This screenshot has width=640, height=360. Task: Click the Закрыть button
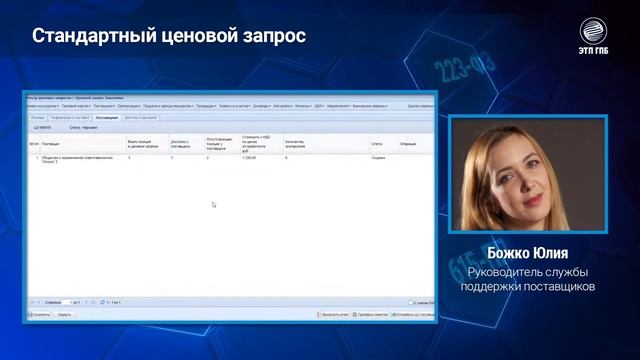tap(64, 315)
